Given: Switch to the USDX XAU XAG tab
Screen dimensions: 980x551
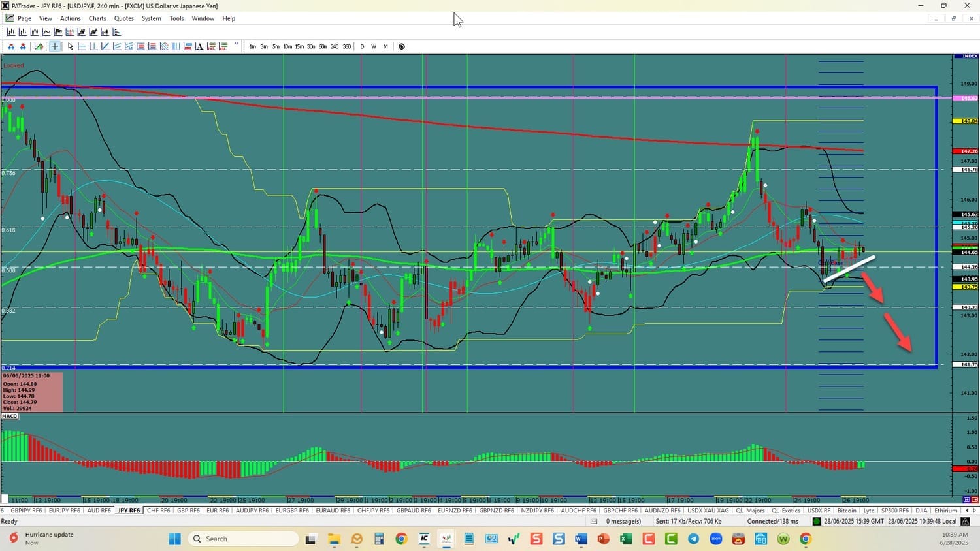Looking at the screenshot, I should click(708, 511).
